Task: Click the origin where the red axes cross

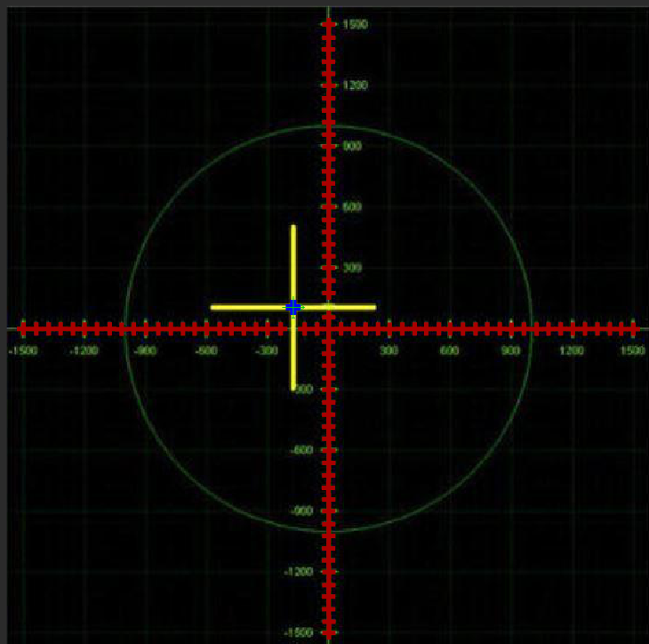Action: (x=328, y=328)
